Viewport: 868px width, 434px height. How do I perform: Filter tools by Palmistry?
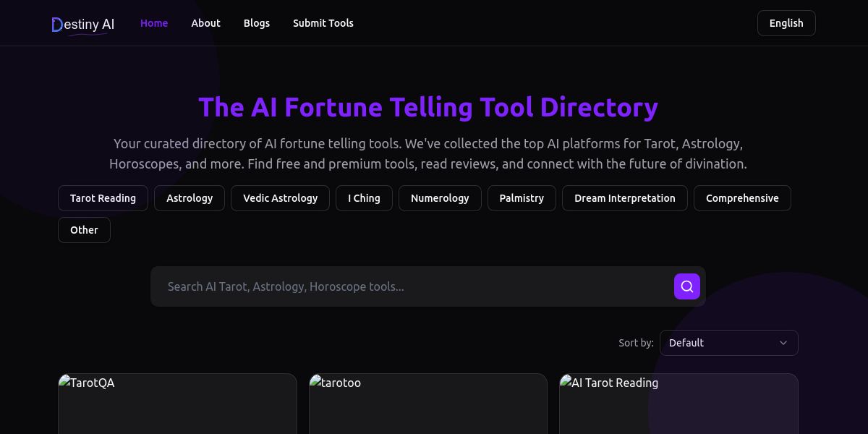click(x=522, y=198)
